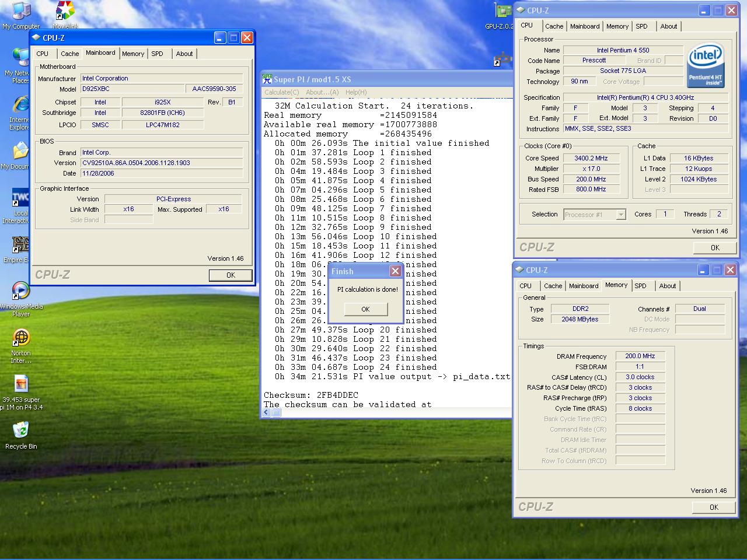Select Cache tab in top-right CPU-Z window
Screen dimensions: 747x560
coord(554,26)
